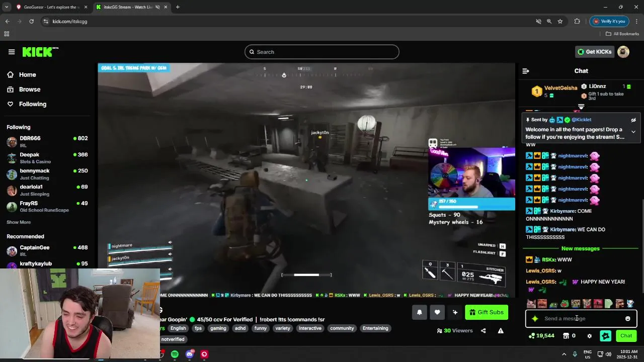The image size is (644, 362).
Task: Report the stream via warning icon
Action: point(501,330)
